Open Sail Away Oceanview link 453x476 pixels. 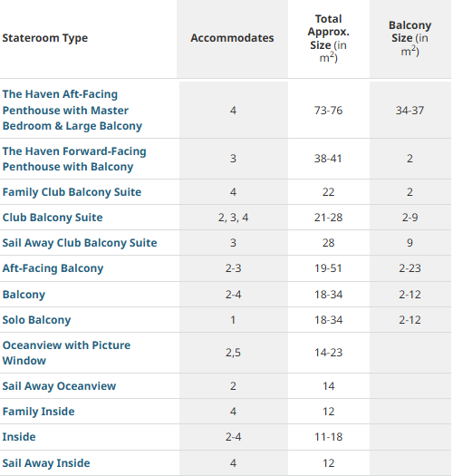coord(59,386)
